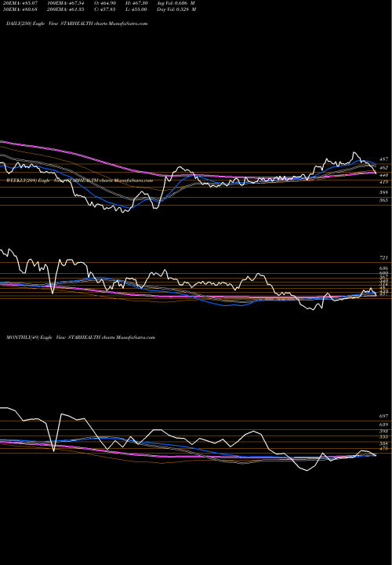The height and width of the screenshot is (565, 392).
Task: Click the close price C: value
Action: point(107,9)
